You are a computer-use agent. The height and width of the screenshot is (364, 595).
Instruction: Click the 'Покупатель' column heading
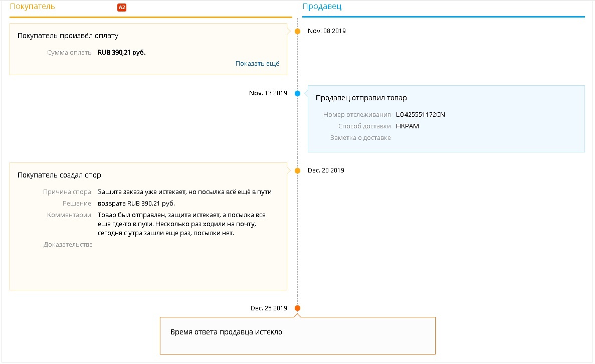pos(32,7)
